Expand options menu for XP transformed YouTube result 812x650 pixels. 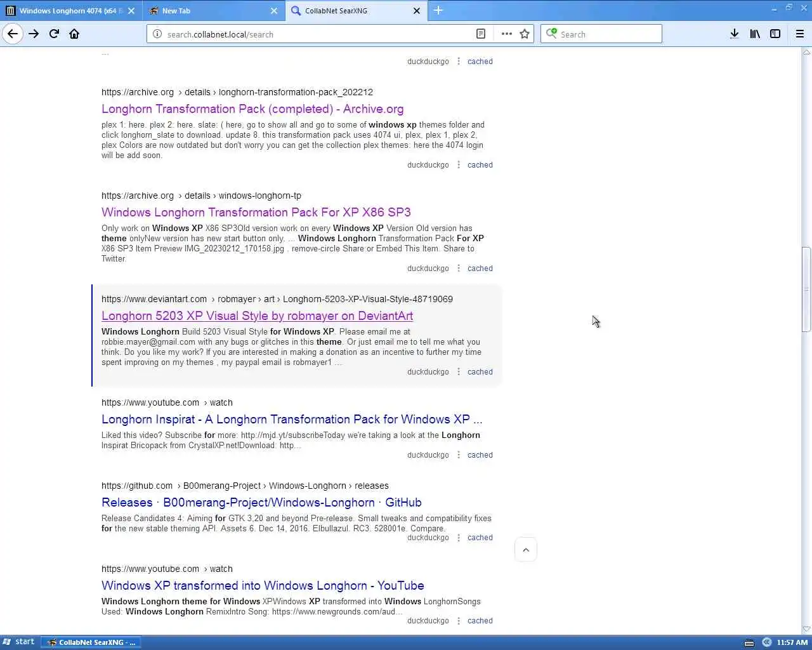[459, 621]
